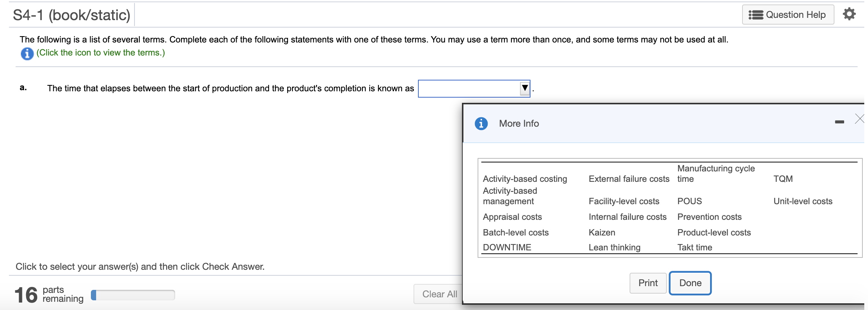
Task: Click the Print button
Action: (648, 283)
